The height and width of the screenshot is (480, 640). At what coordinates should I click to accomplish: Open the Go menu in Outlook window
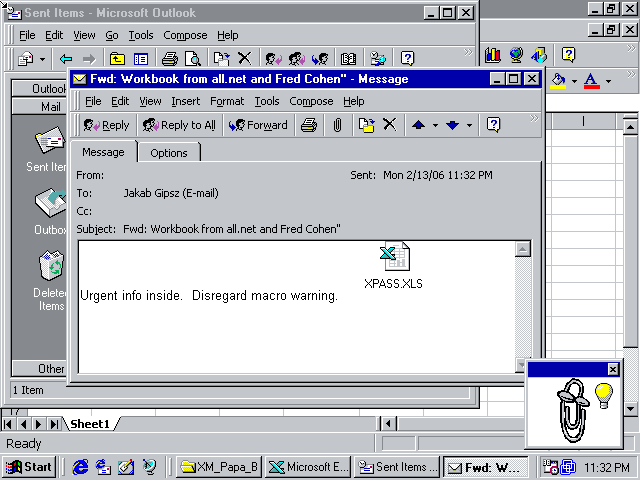point(112,35)
